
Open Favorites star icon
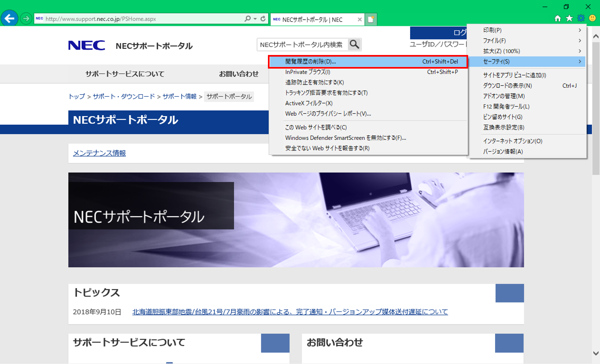click(x=569, y=18)
